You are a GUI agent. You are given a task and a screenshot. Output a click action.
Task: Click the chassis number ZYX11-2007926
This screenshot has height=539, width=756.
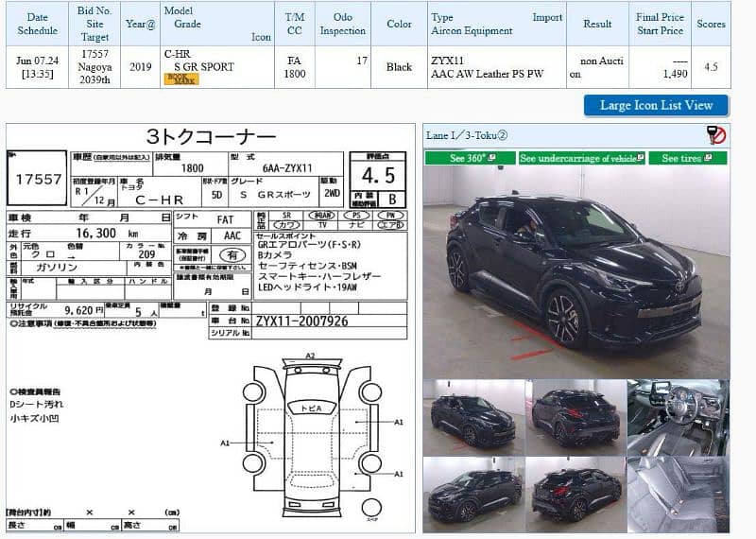(301, 322)
